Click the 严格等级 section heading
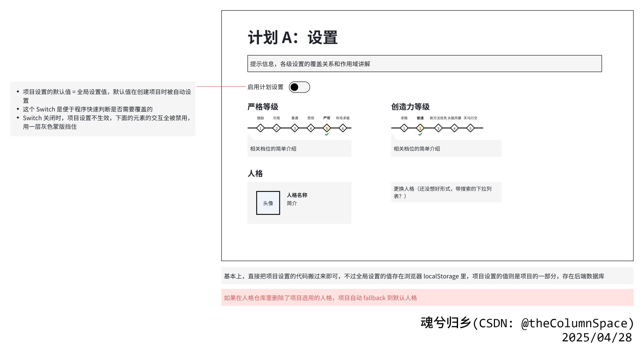644x354 pixels. coord(263,107)
